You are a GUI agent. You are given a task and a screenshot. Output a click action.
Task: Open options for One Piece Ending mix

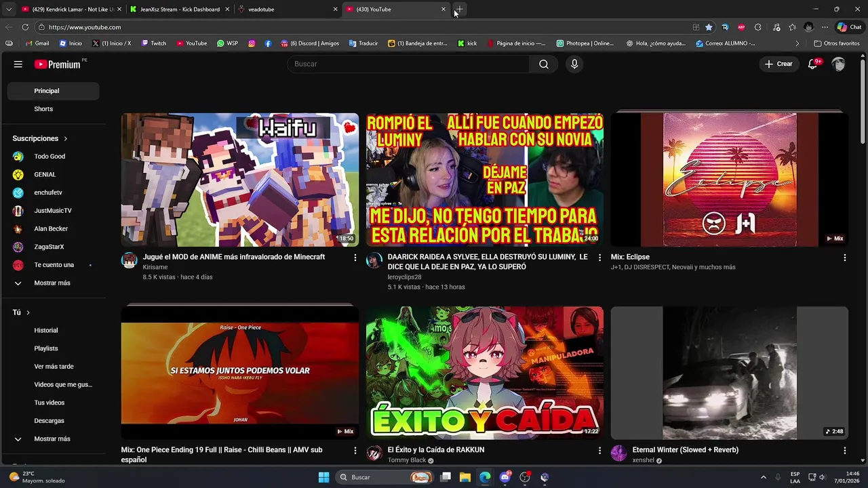click(x=355, y=450)
